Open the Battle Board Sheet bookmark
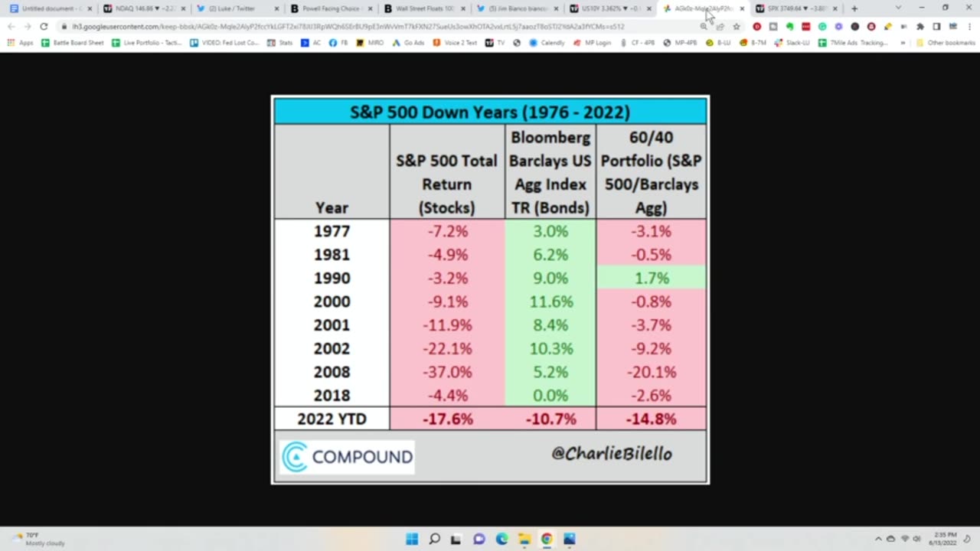The image size is (980, 551). [73, 43]
